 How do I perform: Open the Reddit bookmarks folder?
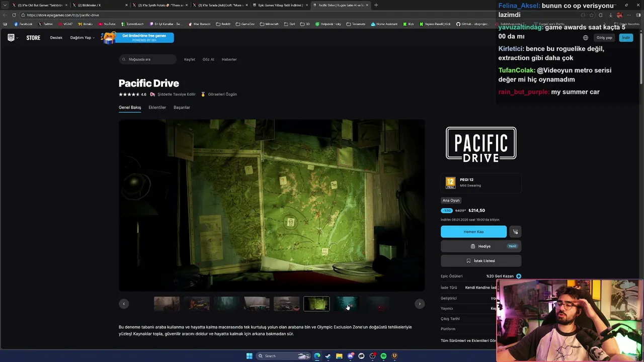coord(223,24)
